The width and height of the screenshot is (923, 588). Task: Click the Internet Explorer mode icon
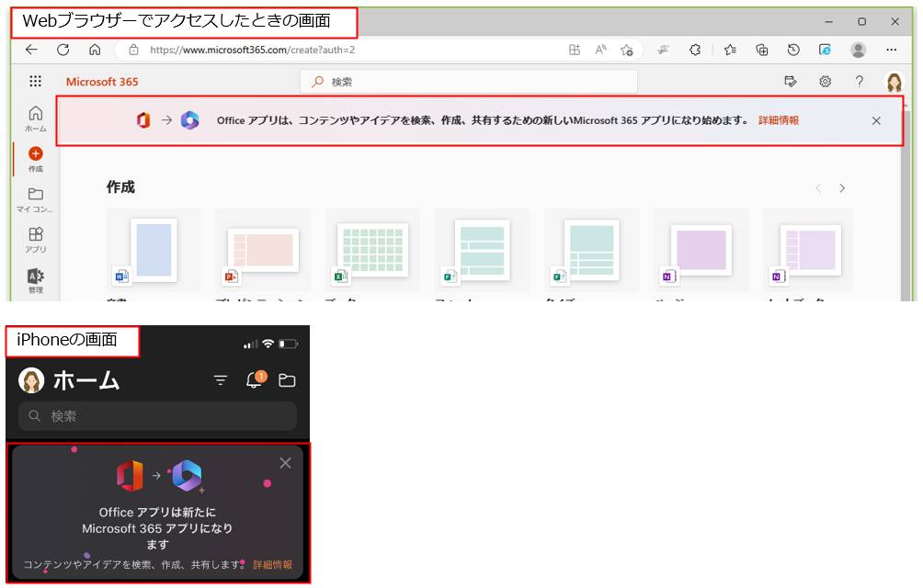pos(826,50)
